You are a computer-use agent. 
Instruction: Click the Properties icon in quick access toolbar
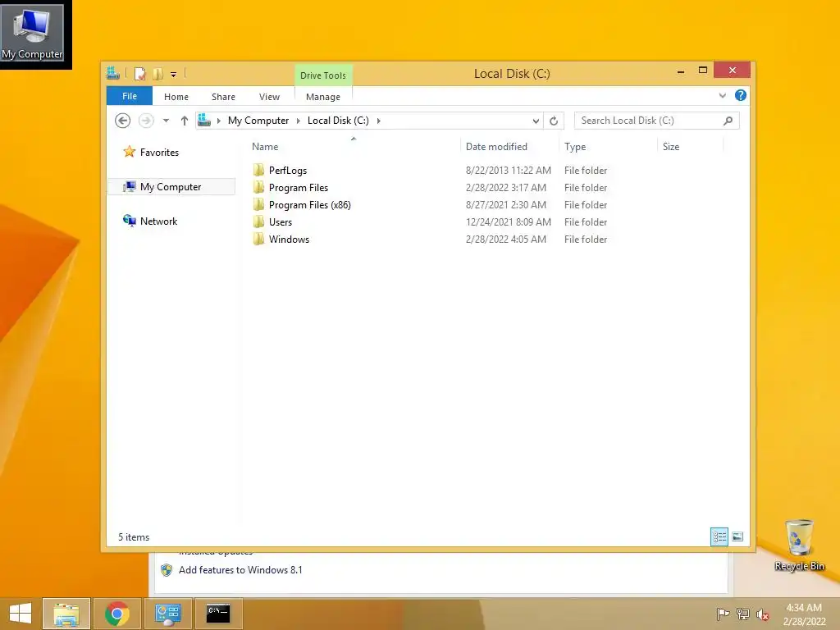(x=139, y=74)
